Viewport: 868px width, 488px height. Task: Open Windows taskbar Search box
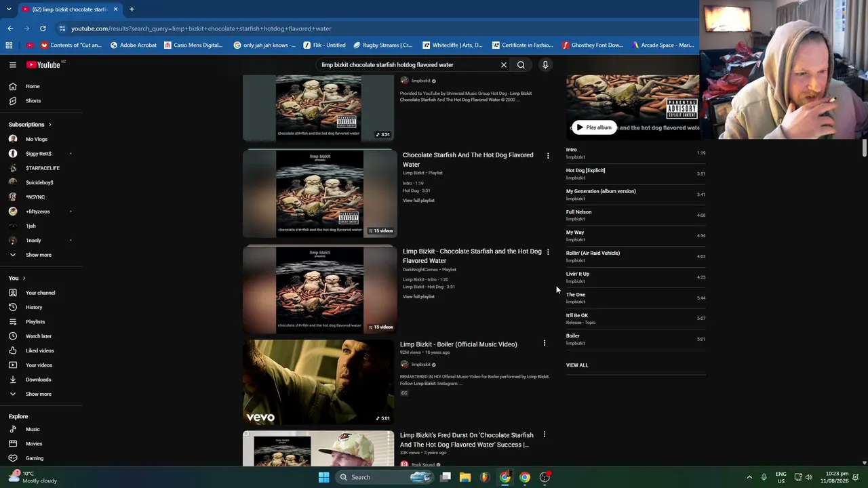point(385,477)
